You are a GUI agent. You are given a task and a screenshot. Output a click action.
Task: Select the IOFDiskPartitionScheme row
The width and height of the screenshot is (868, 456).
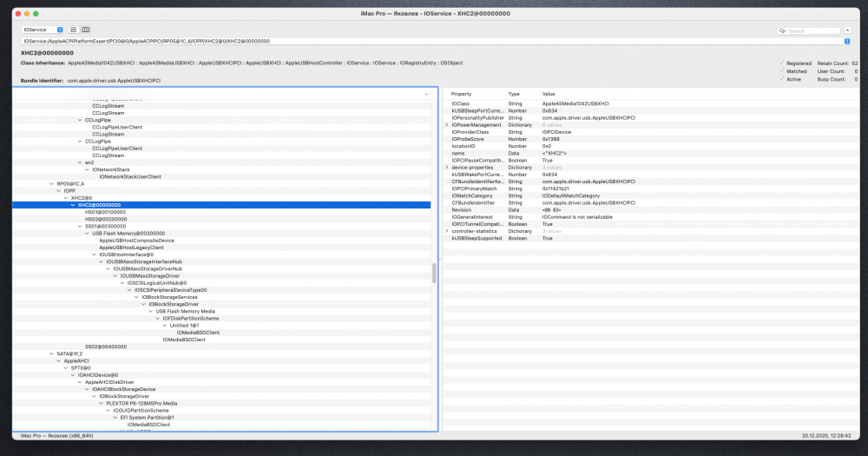[221, 319]
